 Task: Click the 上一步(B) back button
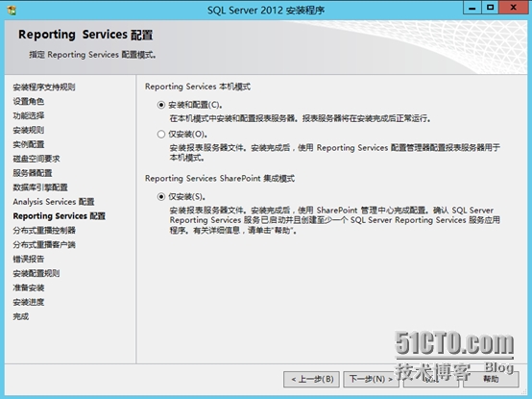click(311, 379)
